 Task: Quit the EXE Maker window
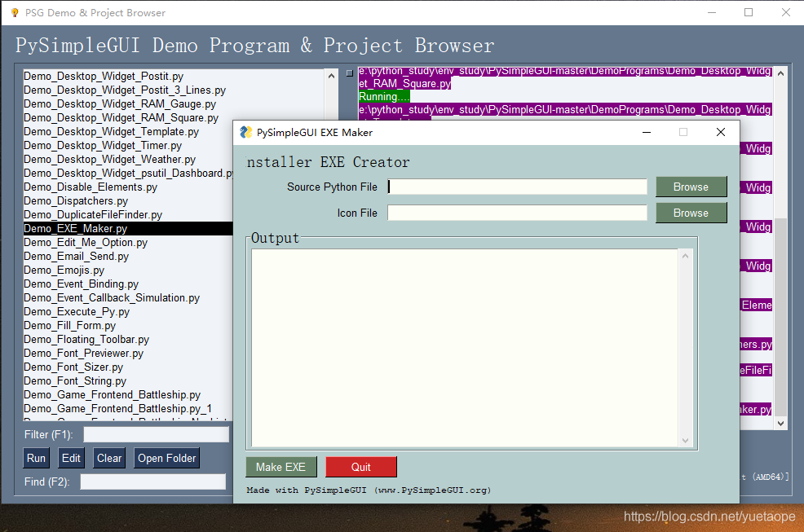(x=361, y=467)
